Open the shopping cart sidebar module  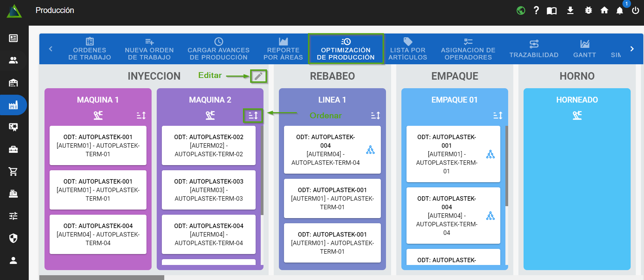click(x=13, y=172)
